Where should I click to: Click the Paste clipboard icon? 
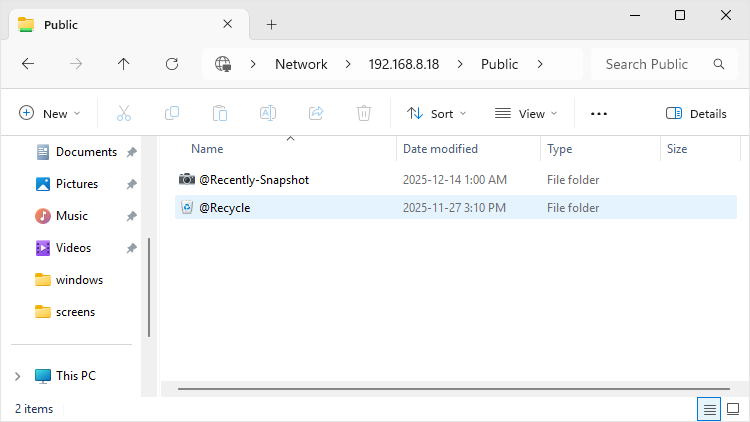click(220, 113)
